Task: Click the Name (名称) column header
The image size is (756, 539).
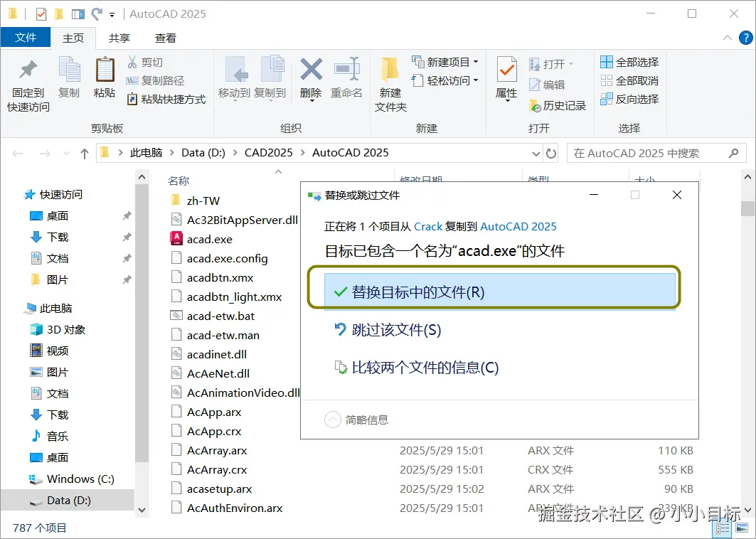Action: 179,181
